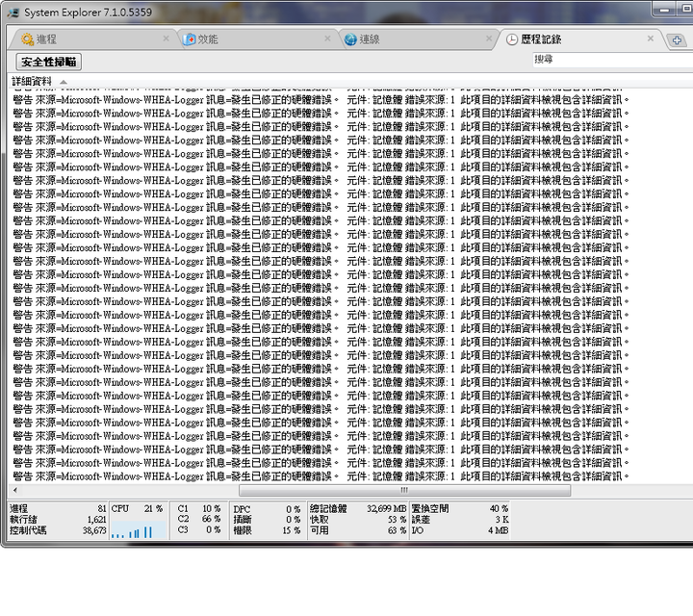The height and width of the screenshot is (616, 693).
Task: Click the 總記憶體 32,699 MB entry
Action: pos(358,508)
